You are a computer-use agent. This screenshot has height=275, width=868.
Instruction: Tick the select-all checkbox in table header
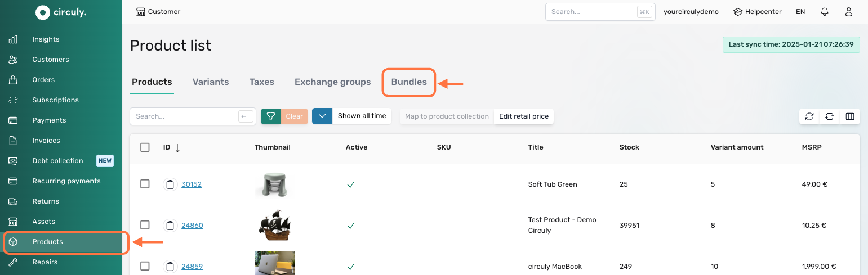145,147
